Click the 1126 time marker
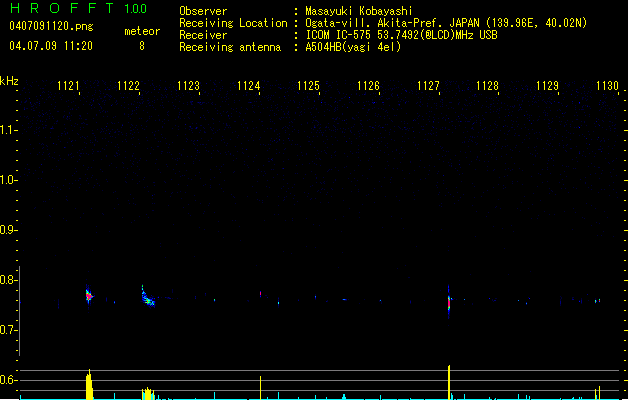Image resolution: width=629 pixels, height=400 pixels. 368,86
